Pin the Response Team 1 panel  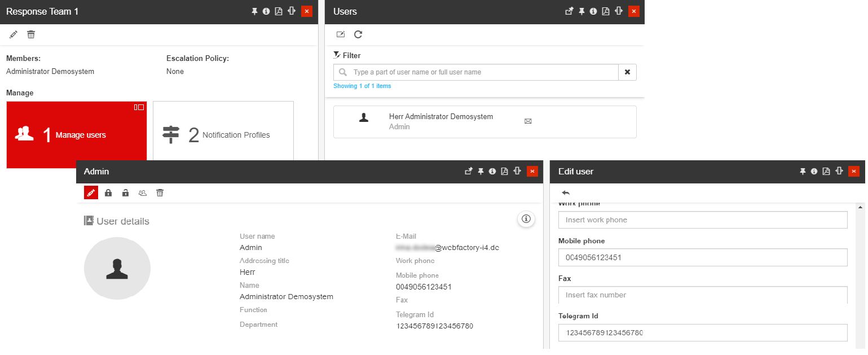[254, 11]
